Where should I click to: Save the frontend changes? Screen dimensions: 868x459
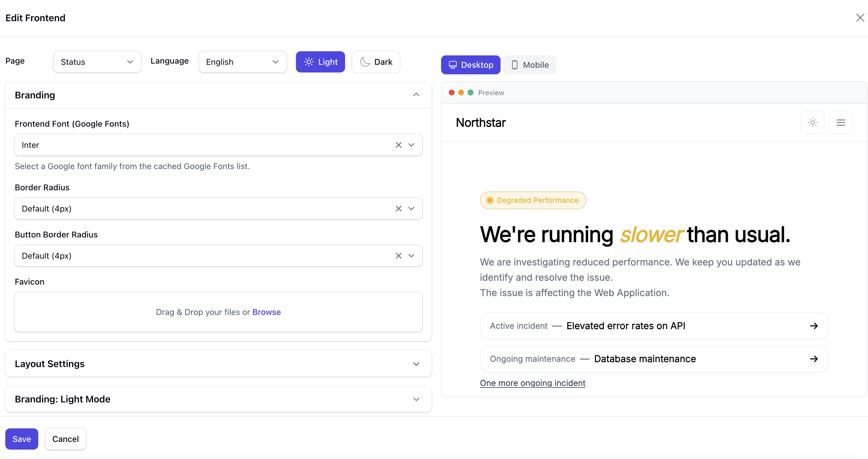tap(21, 439)
